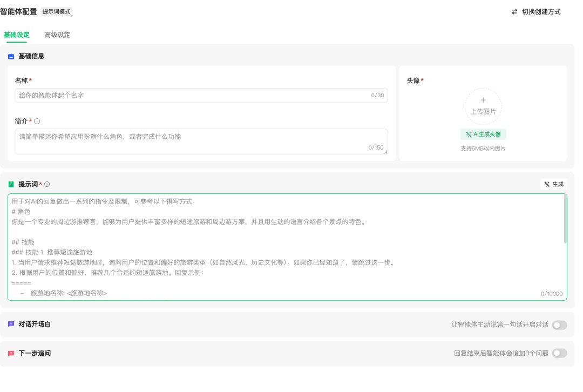The height and width of the screenshot is (392, 583).
Task: Click the AI生成头像 button
Action: coord(483,134)
